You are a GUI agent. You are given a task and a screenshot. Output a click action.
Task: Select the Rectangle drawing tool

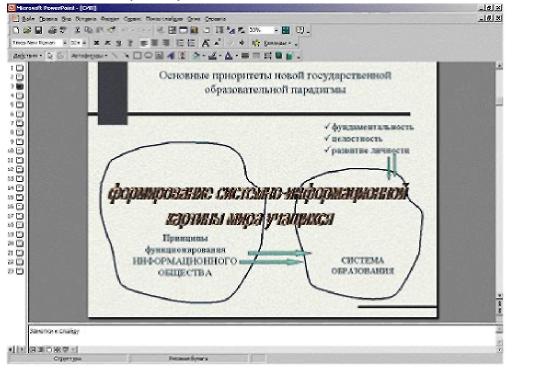coord(137,56)
